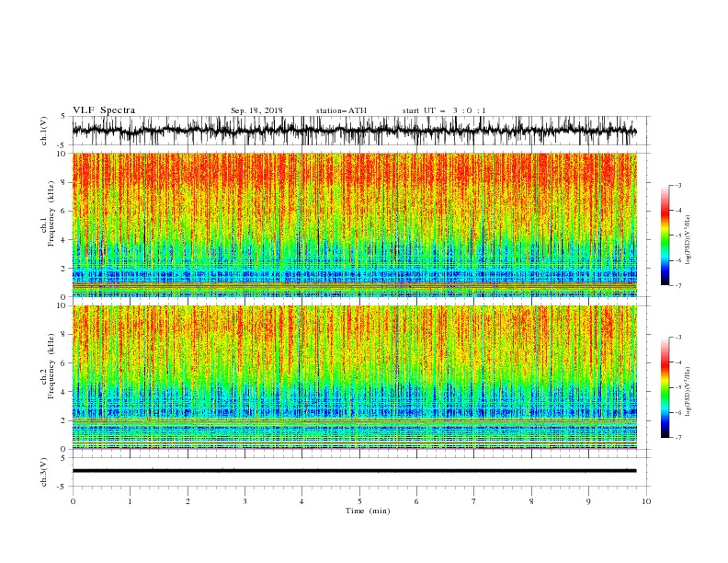
Task: Click the '8' kHz tick of ch.1 spectrogram
Action: coord(63,182)
